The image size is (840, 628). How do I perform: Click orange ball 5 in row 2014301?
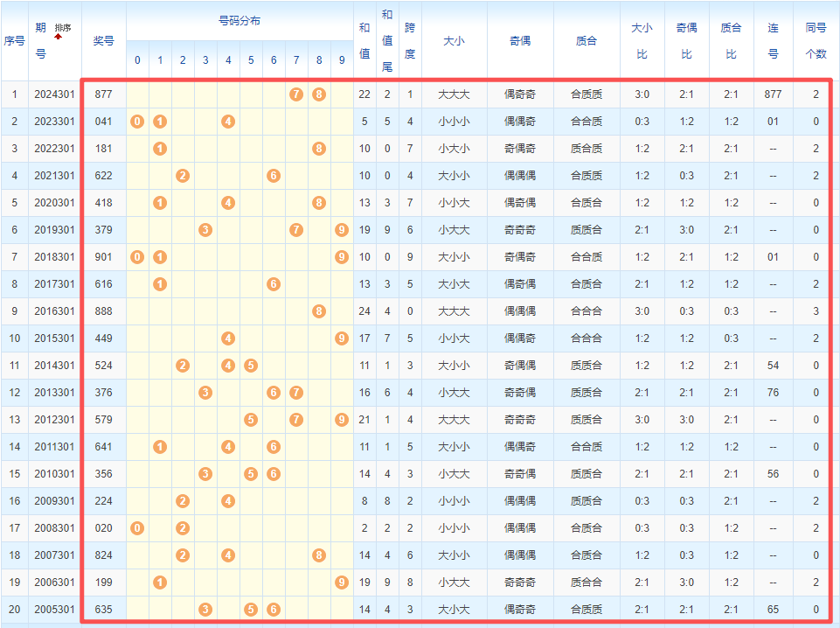[x=251, y=366]
